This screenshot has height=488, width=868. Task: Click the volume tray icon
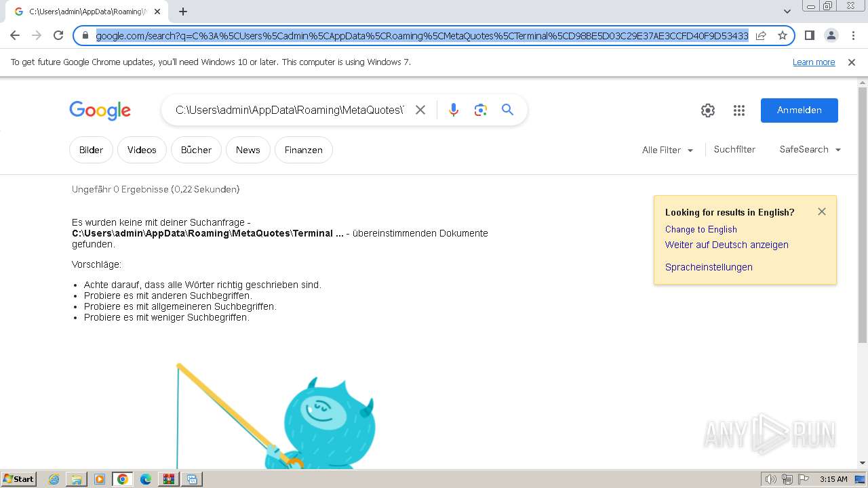pyautogui.click(x=770, y=479)
